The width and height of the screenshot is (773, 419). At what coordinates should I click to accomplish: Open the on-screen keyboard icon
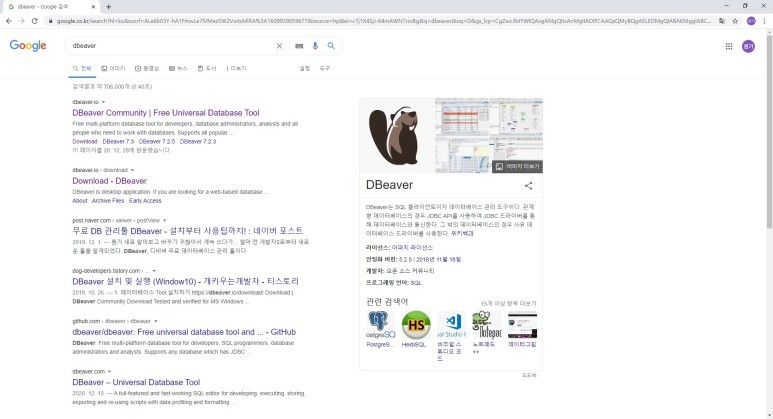(x=299, y=46)
